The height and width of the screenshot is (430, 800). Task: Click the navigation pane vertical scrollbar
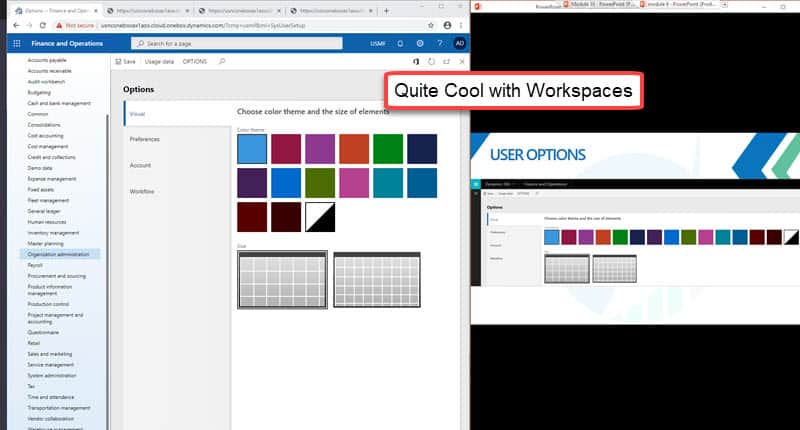pos(107,270)
